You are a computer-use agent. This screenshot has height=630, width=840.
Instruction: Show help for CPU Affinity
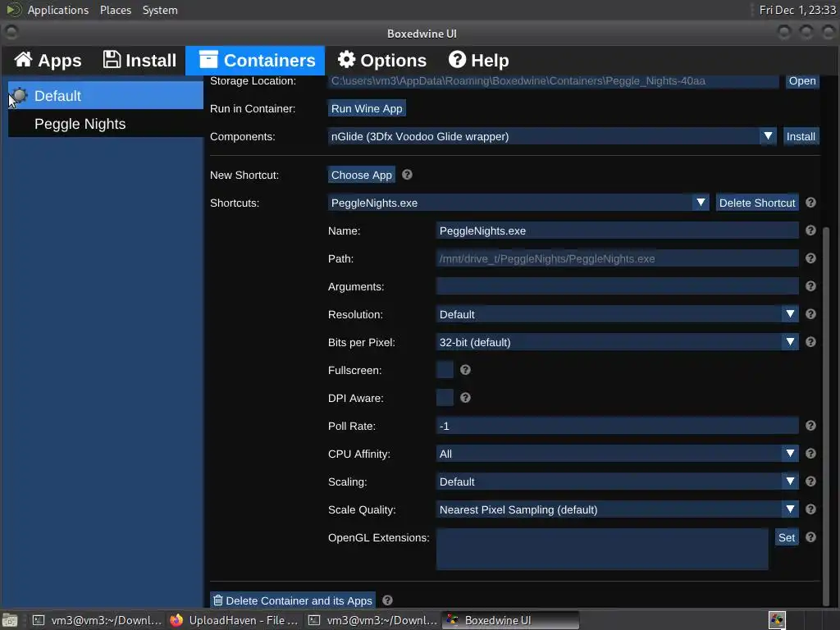pos(810,453)
